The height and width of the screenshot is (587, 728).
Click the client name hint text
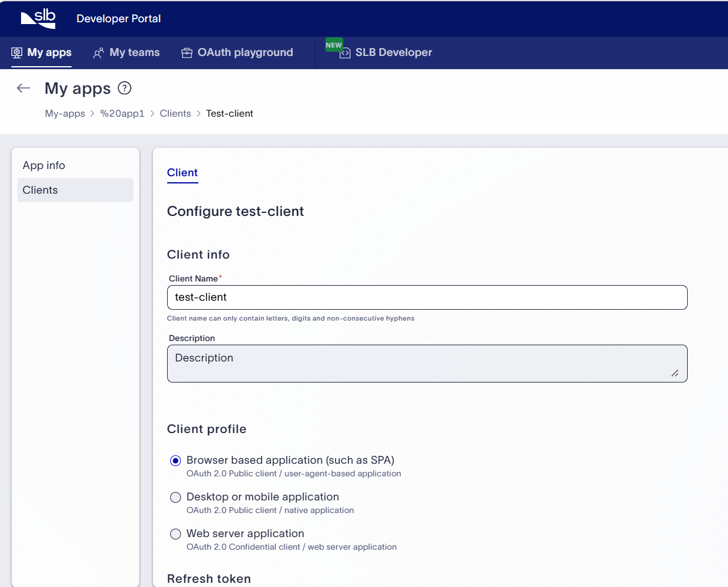tap(290, 318)
